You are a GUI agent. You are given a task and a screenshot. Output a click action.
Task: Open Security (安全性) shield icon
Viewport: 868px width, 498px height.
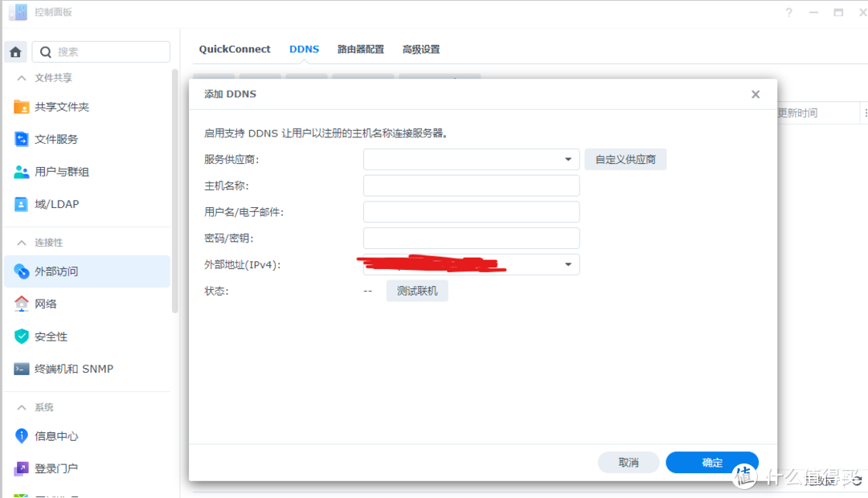(22, 337)
